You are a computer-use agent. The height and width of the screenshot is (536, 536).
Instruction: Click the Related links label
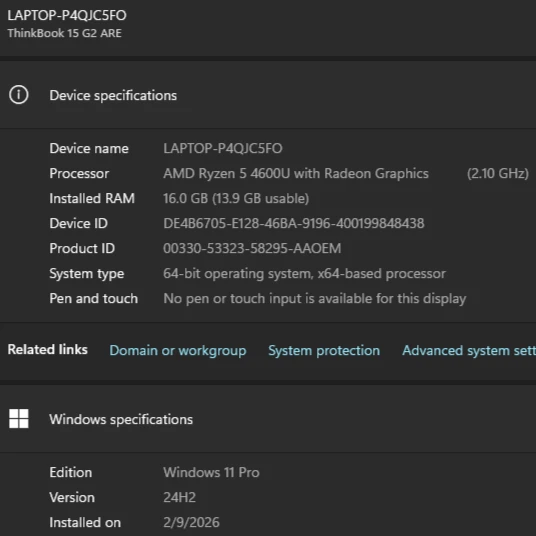tap(48, 349)
